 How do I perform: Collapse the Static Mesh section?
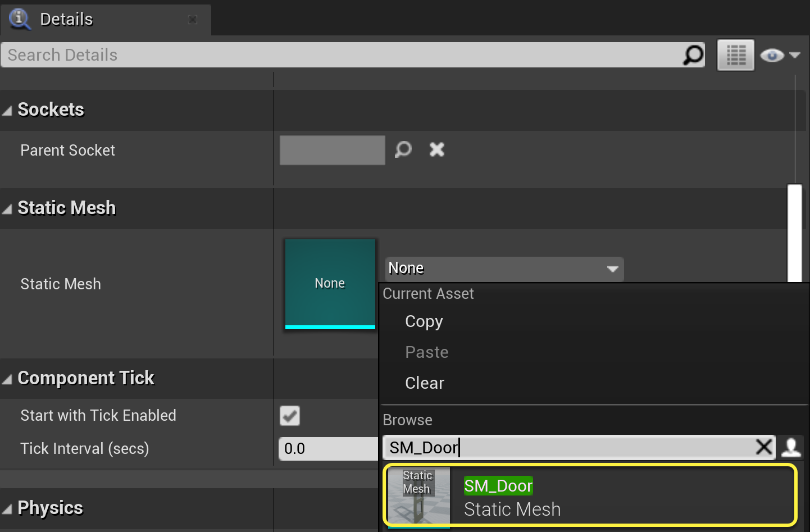coord(7,209)
